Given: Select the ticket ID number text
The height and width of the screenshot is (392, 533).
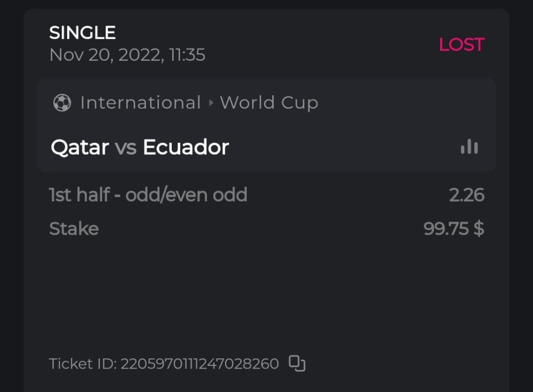Looking at the screenshot, I should point(199,364).
